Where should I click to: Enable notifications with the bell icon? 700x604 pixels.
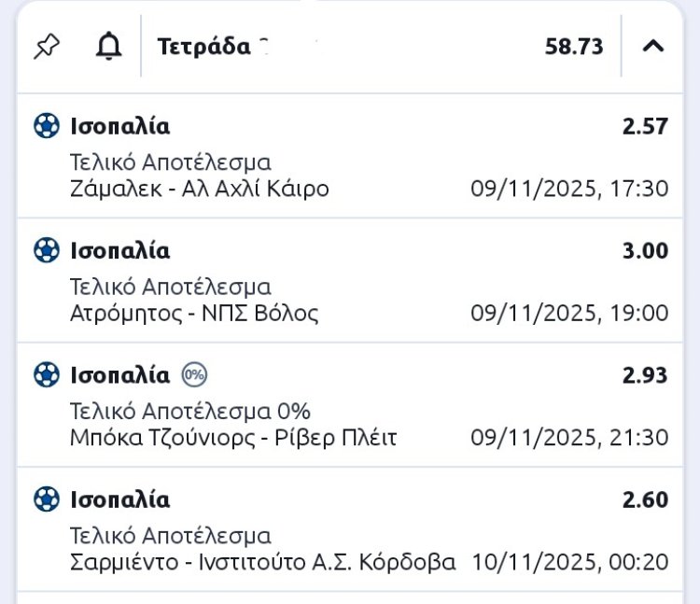coord(109,46)
